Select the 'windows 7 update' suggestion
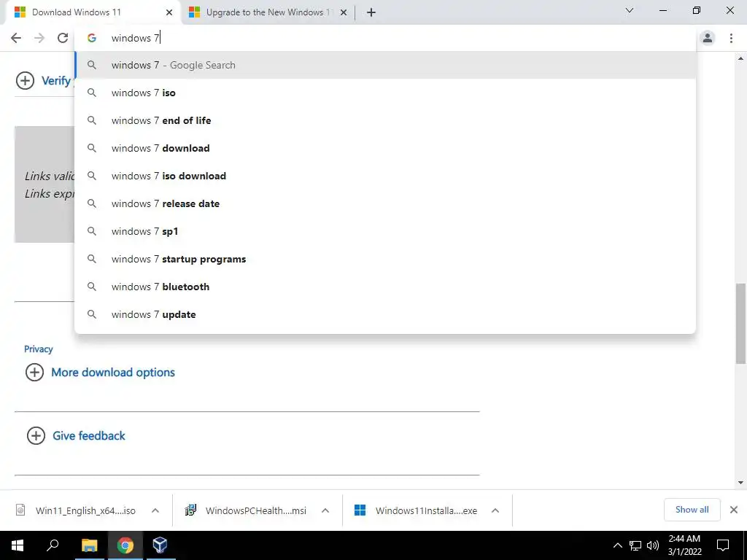This screenshot has width=747, height=560. pyautogui.click(x=385, y=314)
